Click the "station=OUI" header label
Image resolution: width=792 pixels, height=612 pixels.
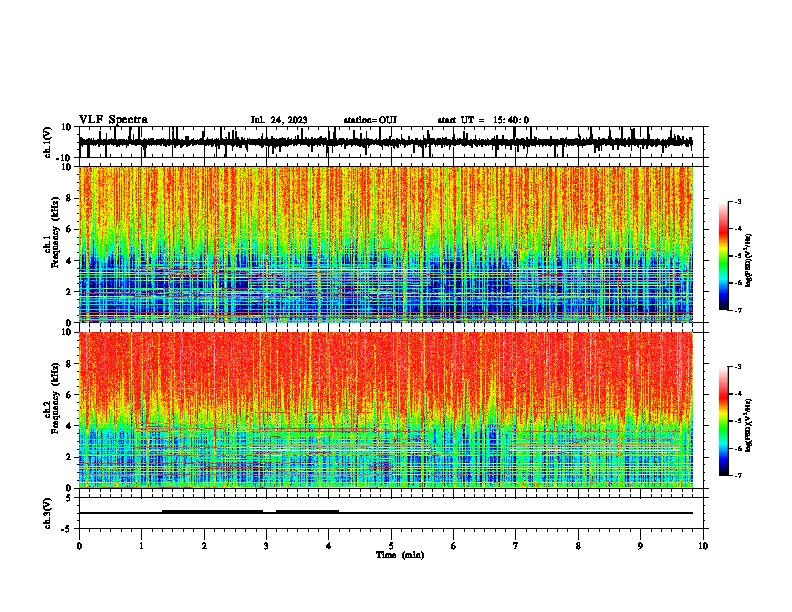click(x=370, y=120)
